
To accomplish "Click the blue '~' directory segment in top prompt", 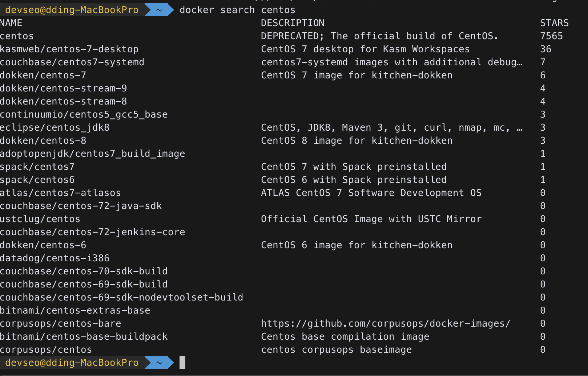I will [159, 10].
